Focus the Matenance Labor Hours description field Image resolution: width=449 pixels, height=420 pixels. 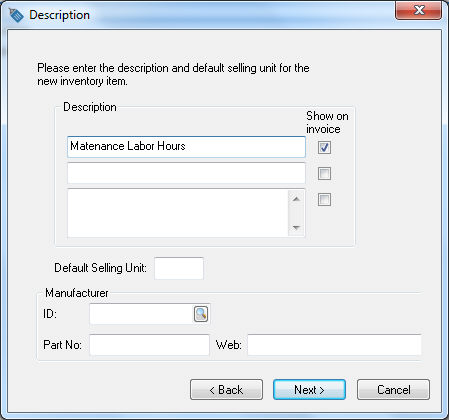(x=186, y=147)
